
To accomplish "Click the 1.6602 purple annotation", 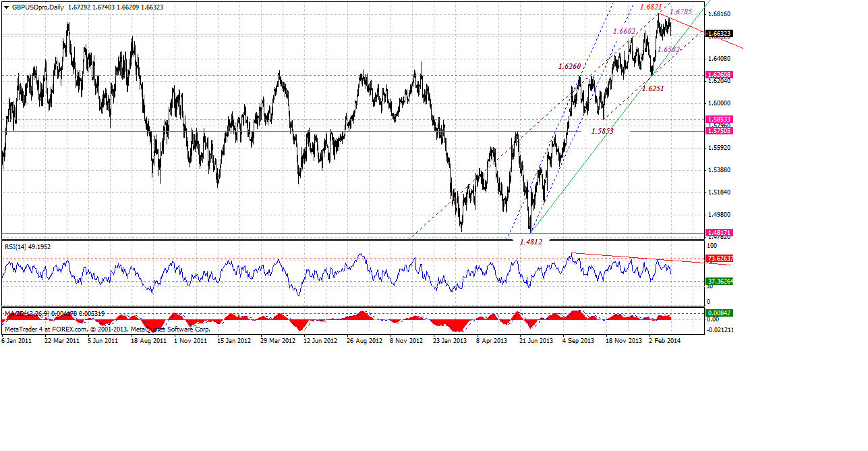I will click(624, 31).
